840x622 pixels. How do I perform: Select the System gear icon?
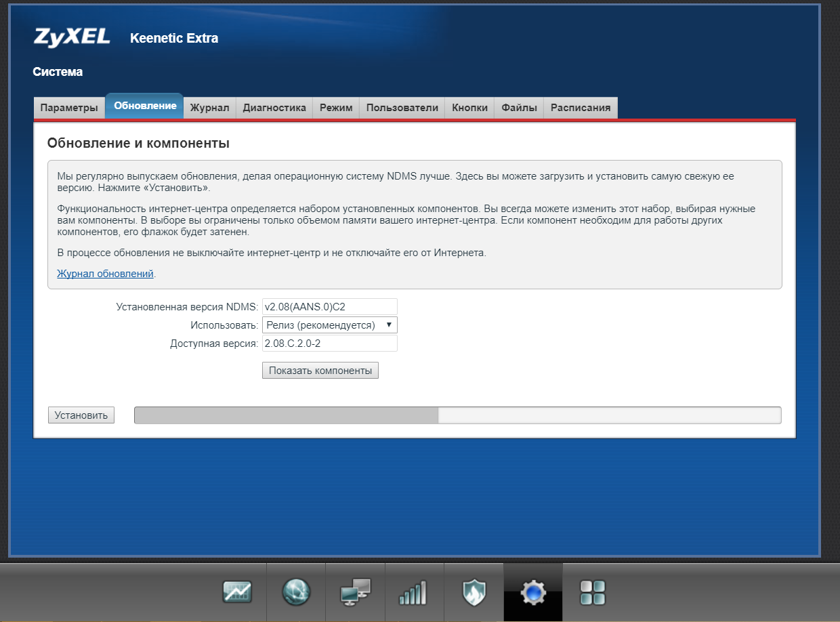533,592
